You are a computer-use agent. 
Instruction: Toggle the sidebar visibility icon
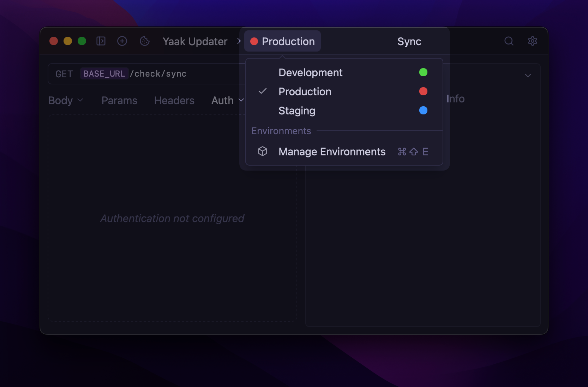click(x=101, y=41)
